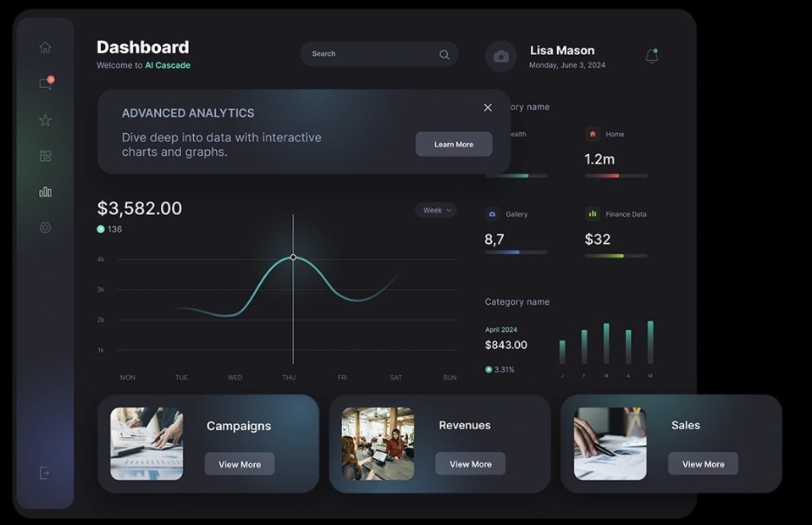Viewport: 812px width, 525px height.
Task: Close the Advanced Analytics banner
Action: (488, 108)
